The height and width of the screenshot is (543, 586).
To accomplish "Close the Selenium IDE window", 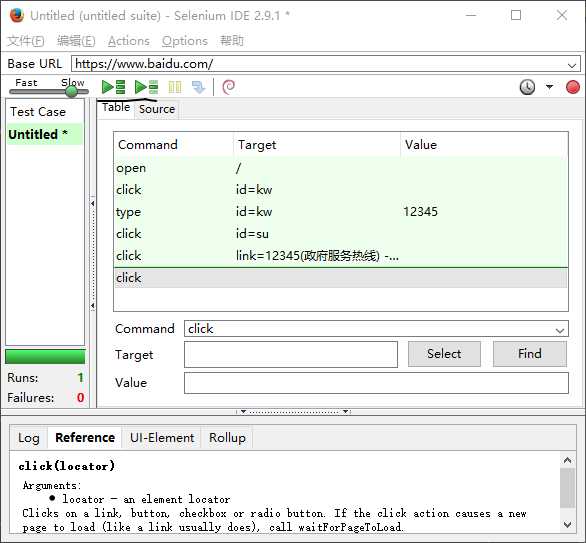I will pyautogui.click(x=562, y=15).
